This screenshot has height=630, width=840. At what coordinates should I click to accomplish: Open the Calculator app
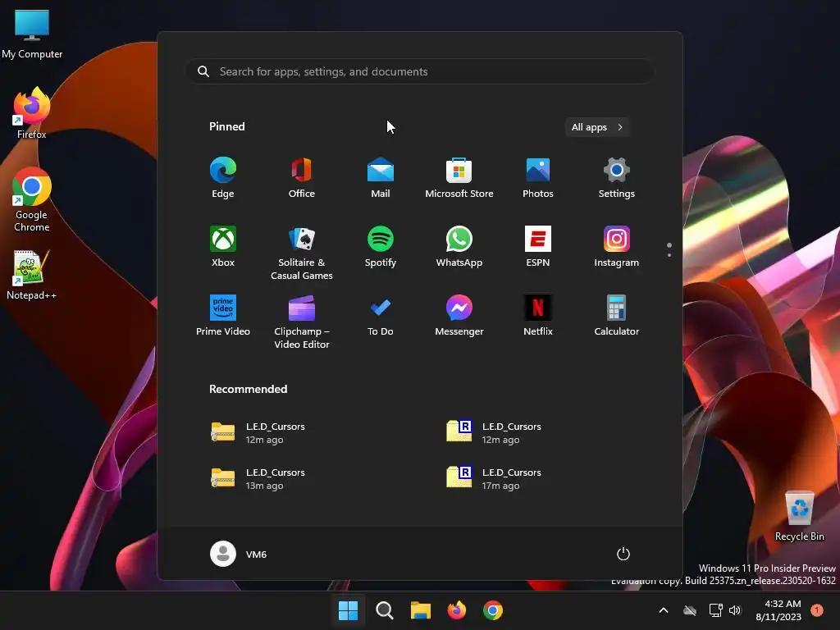click(617, 316)
